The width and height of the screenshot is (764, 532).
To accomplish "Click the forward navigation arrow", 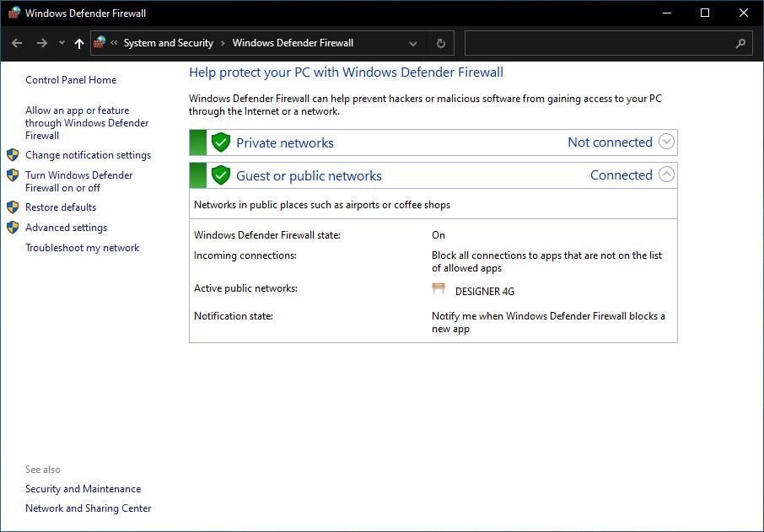I will click(42, 43).
